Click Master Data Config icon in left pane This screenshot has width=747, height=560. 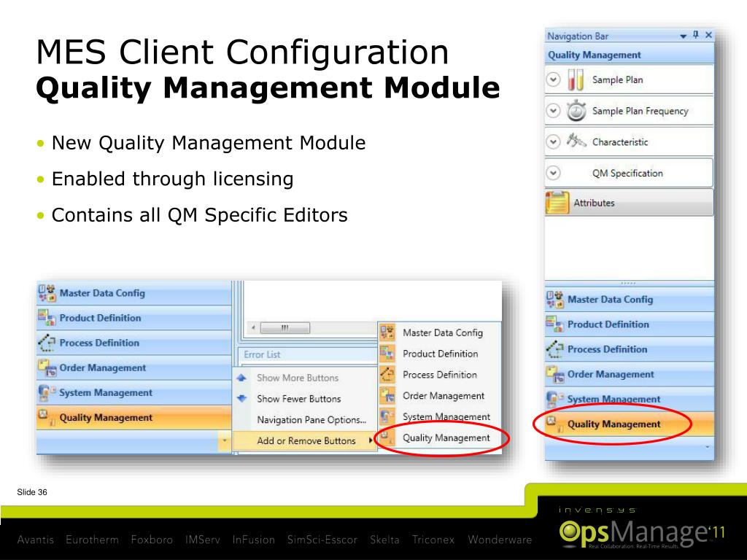47,293
